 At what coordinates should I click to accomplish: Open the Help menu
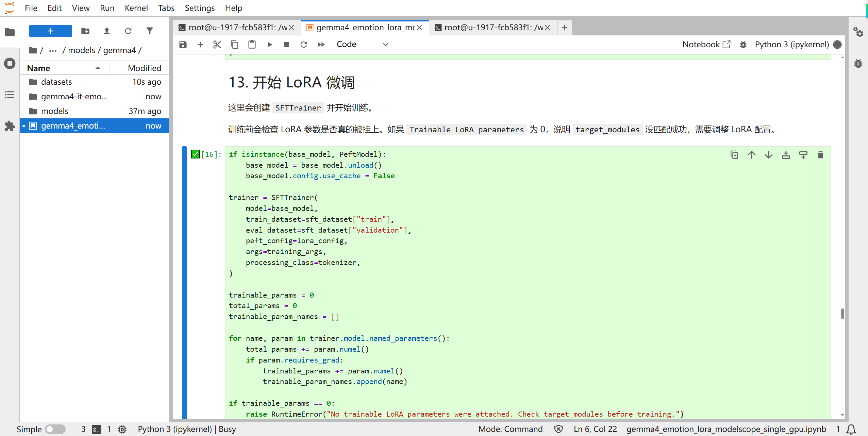[x=233, y=8]
